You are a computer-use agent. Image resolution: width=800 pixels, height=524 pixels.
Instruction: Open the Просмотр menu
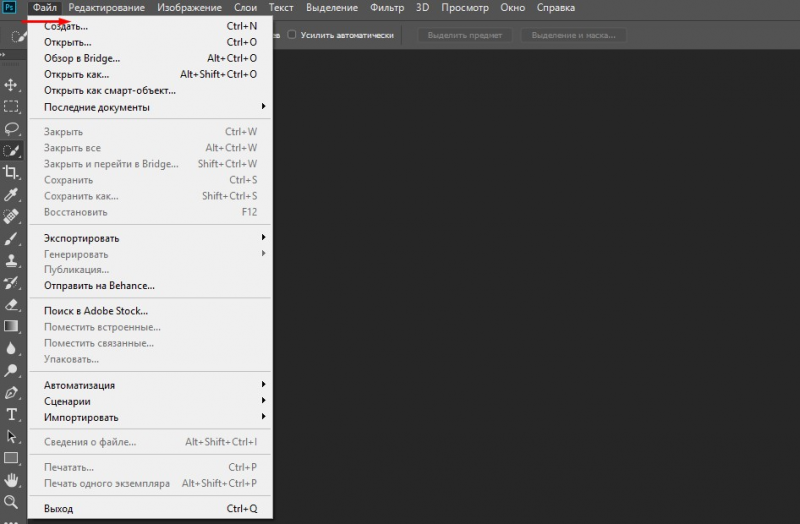[x=465, y=8]
